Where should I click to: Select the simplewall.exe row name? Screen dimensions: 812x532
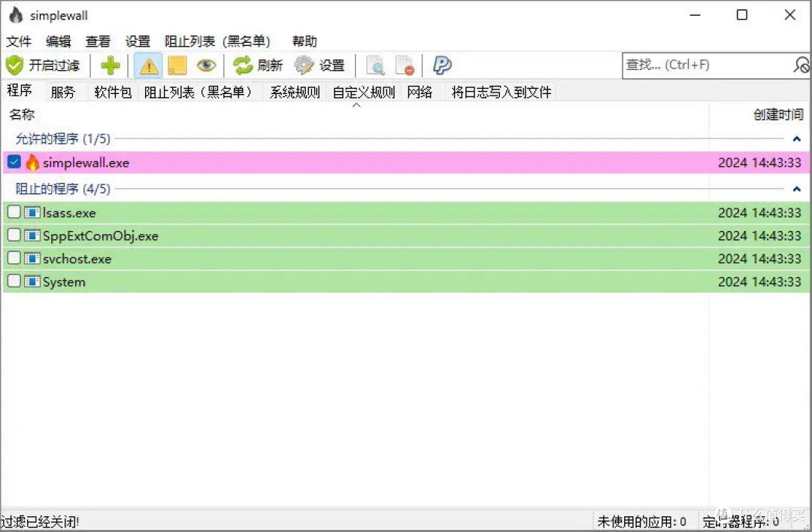86,163
